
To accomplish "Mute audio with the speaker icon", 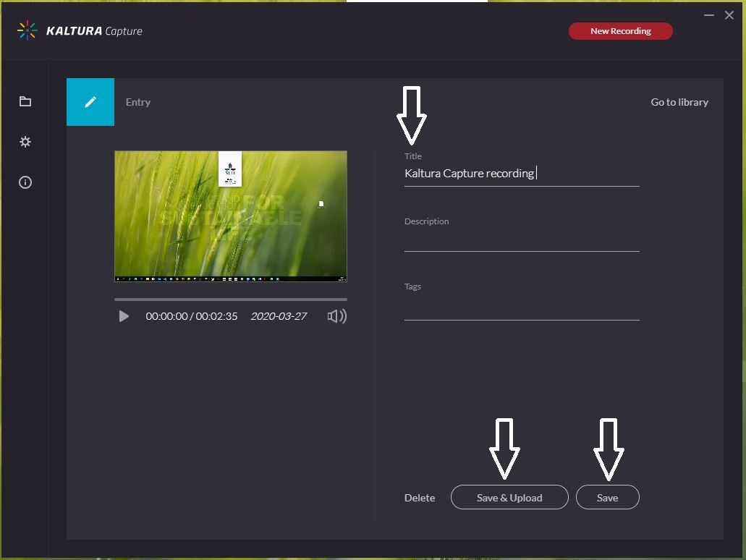I will pyautogui.click(x=337, y=316).
